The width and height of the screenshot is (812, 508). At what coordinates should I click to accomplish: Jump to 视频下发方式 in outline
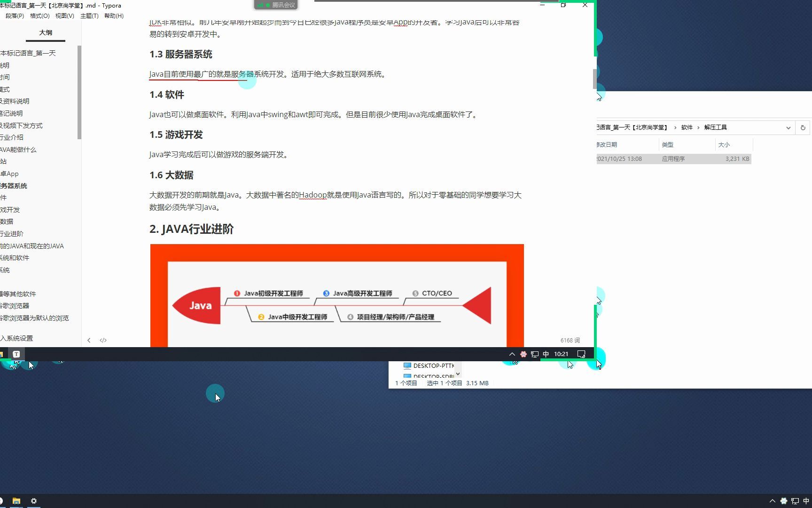[21, 126]
